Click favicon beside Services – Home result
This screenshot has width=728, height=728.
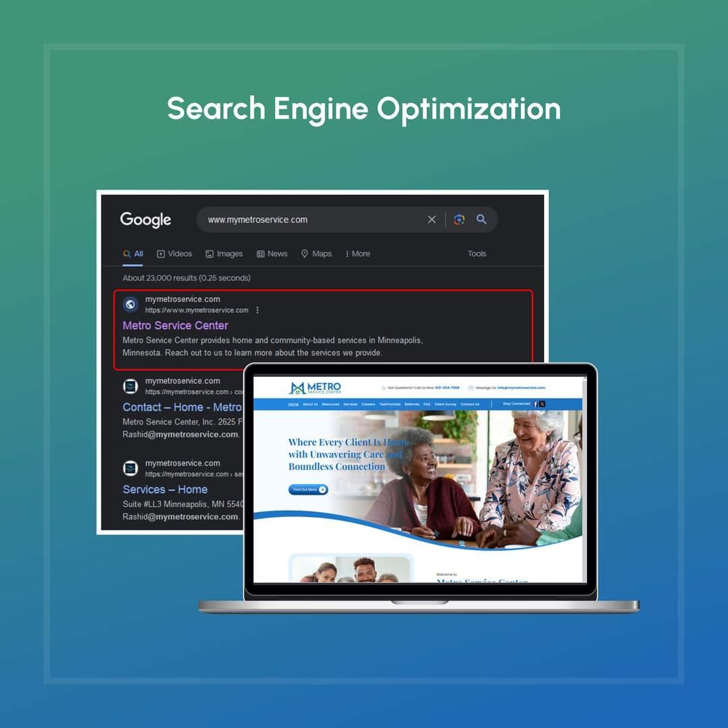[x=131, y=468]
